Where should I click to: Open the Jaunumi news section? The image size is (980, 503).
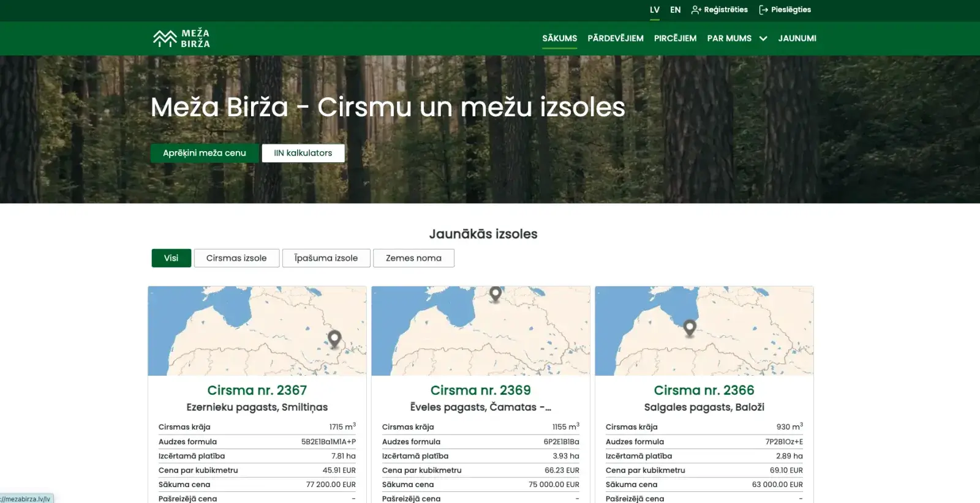(797, 39)
